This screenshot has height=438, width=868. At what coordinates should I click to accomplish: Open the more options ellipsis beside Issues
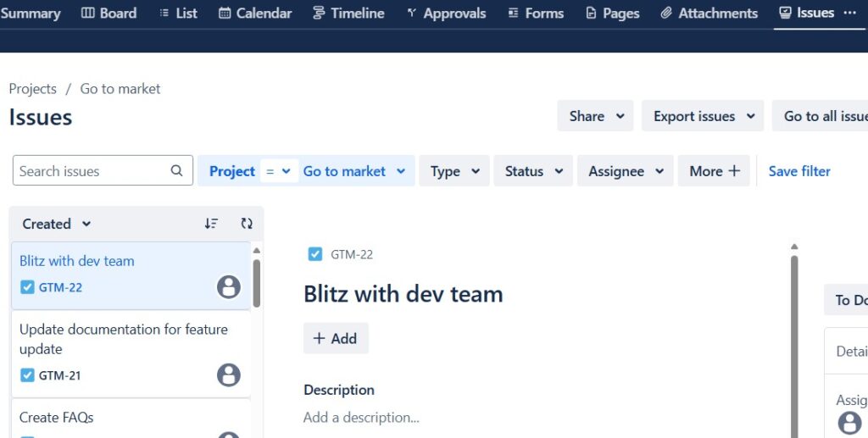(x=849, y=13)
